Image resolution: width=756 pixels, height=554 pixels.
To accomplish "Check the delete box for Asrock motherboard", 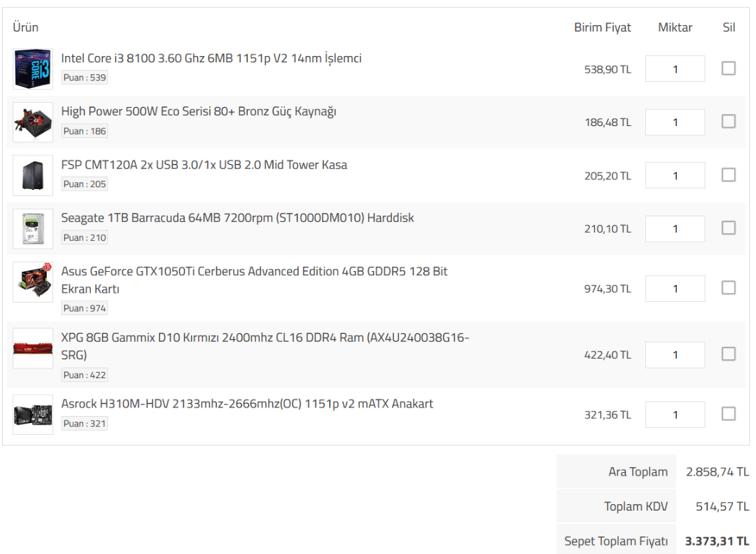I will tap(729, 414).
